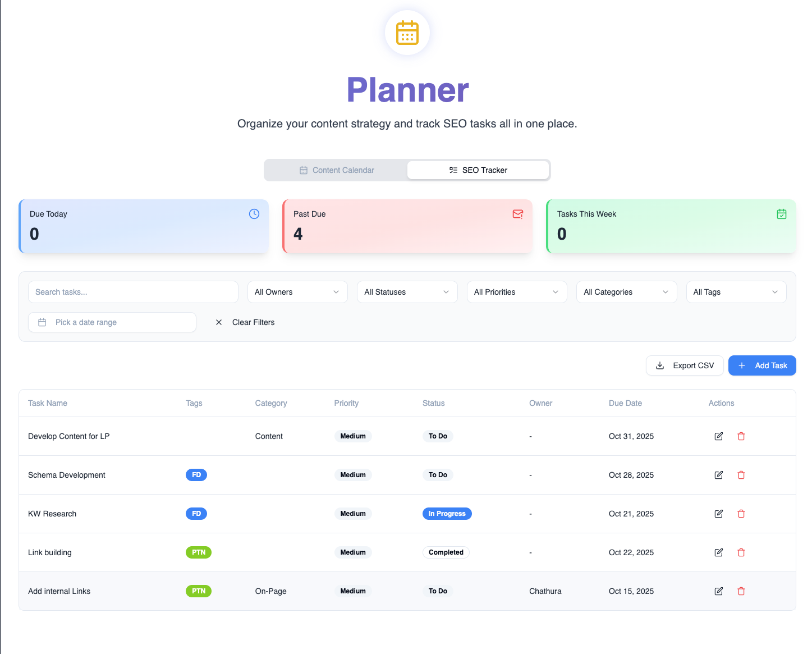The height and width of the screenshot is (654, 812).
Task: Click the mail icon on Past Due card
Action: pyautogui.click(x=517, y=214)
